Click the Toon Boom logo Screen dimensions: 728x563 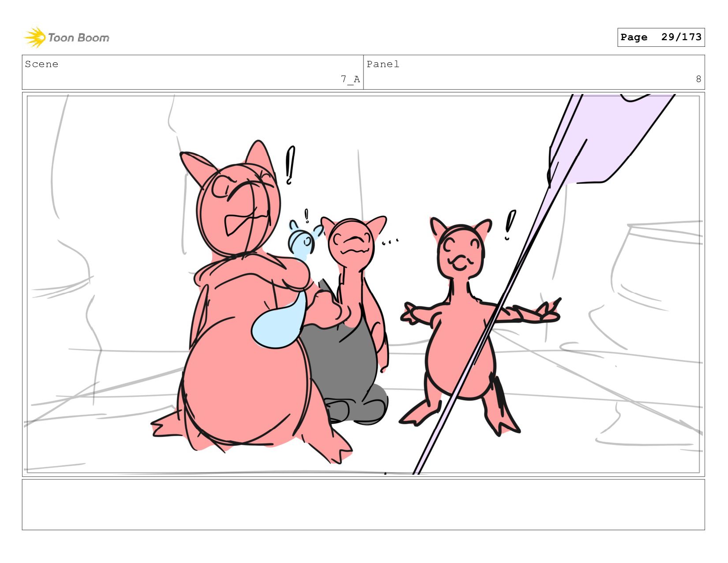66,38
